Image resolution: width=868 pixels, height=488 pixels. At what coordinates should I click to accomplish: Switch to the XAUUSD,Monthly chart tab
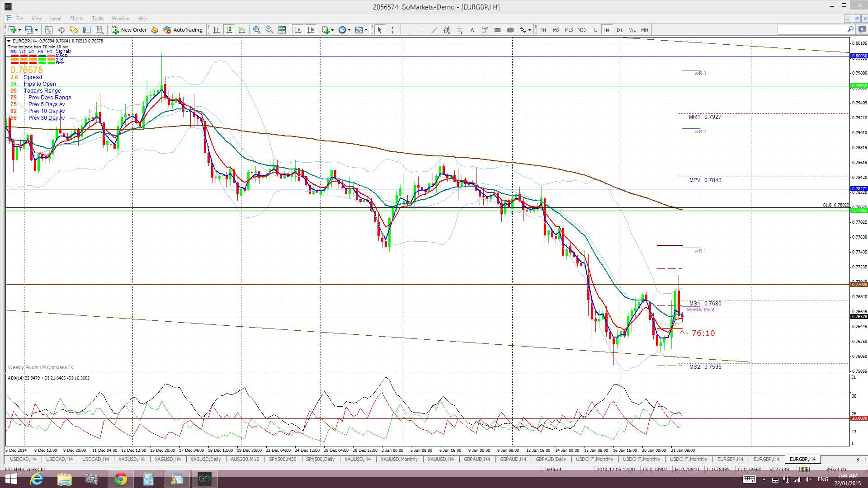pyautogui.click(x=399, y=459)
